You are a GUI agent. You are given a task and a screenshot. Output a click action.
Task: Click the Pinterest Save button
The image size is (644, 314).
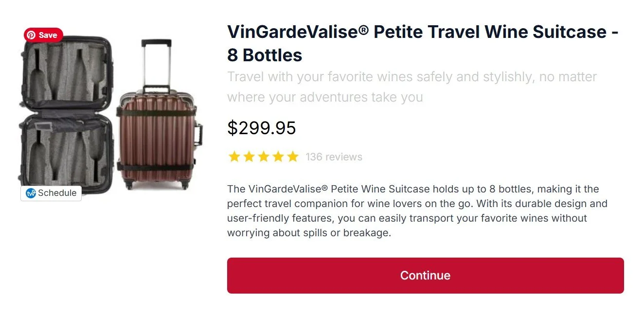click(43, 35)
